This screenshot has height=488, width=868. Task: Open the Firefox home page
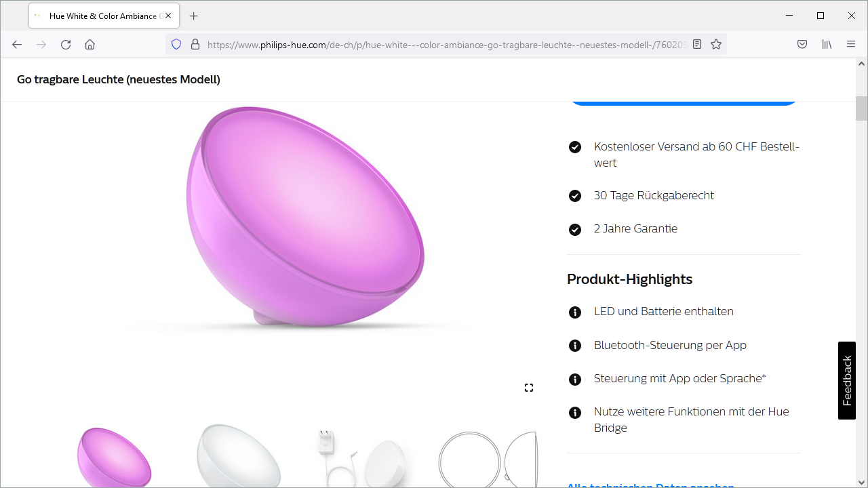tap(90, 44)
